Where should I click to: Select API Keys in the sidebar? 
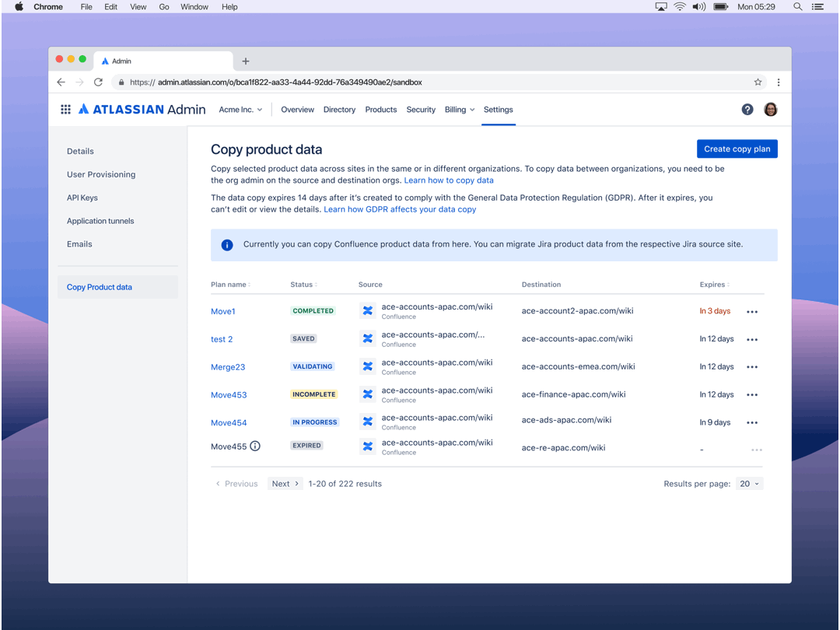[x=82, y=198]
